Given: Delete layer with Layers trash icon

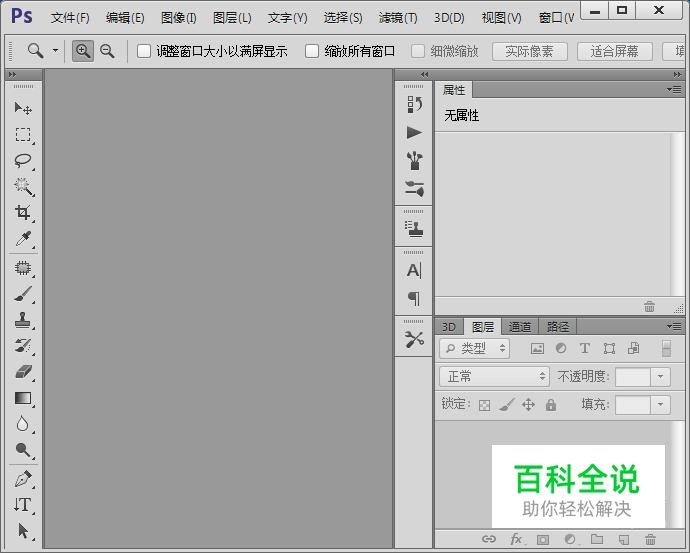Looking at the screenshot, I should pos(650,539).
